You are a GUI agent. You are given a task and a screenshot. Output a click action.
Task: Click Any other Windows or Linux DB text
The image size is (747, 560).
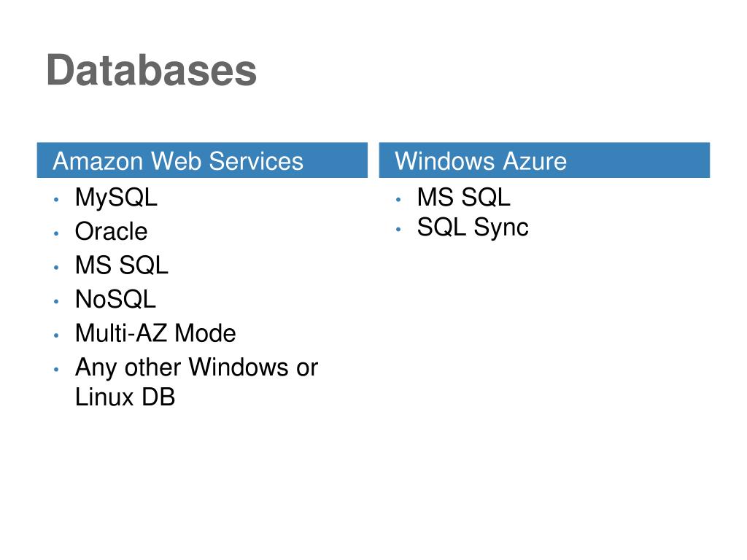(x=196, y=382)
